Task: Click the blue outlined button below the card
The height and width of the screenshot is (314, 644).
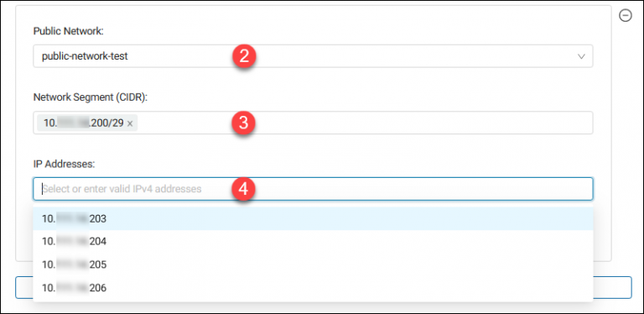Action: click(612, 288)
